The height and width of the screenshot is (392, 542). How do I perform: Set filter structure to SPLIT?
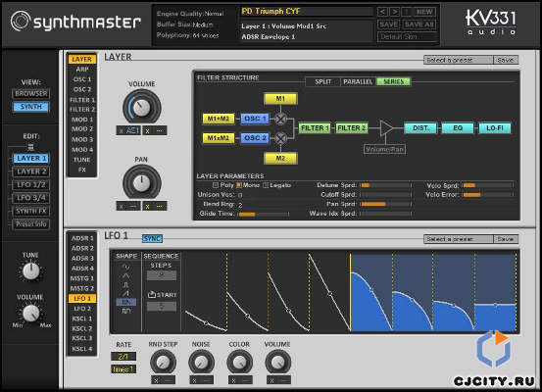(x=322, y=82)
